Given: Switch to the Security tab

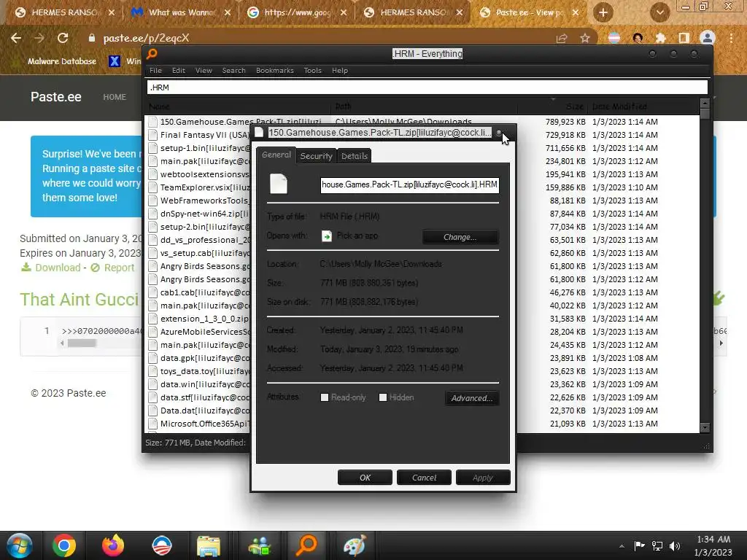Looking at the screenshot, I should pos(317,156).
